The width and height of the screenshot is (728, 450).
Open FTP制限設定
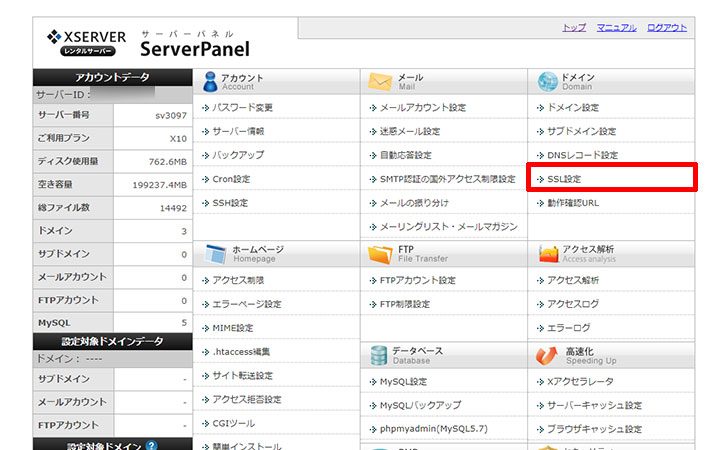(x=405, y=304)
